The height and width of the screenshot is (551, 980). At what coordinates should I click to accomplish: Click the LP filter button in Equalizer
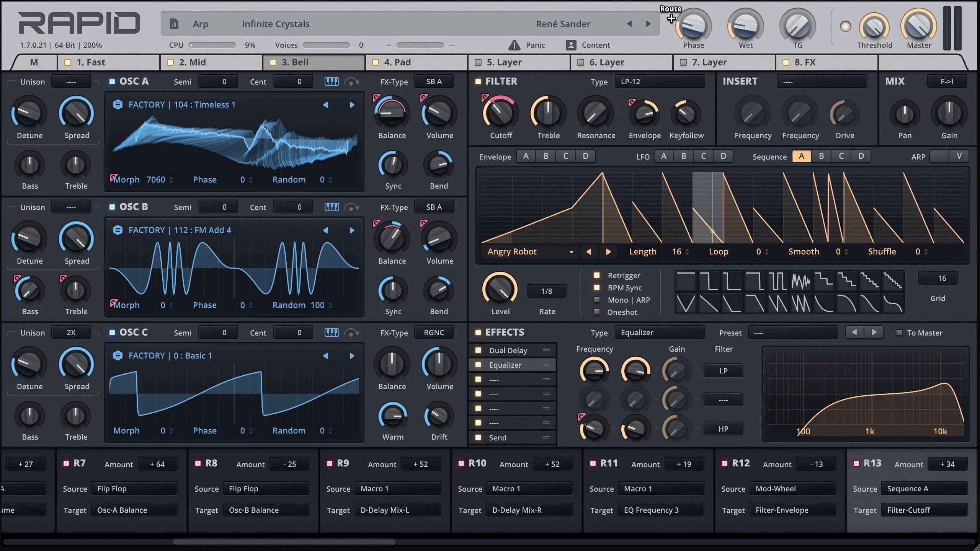tap(723, 371)
